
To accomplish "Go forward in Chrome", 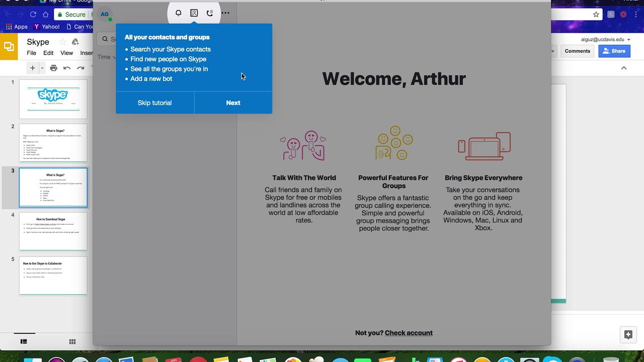I will pyautogui.click(x=20, y=15).
